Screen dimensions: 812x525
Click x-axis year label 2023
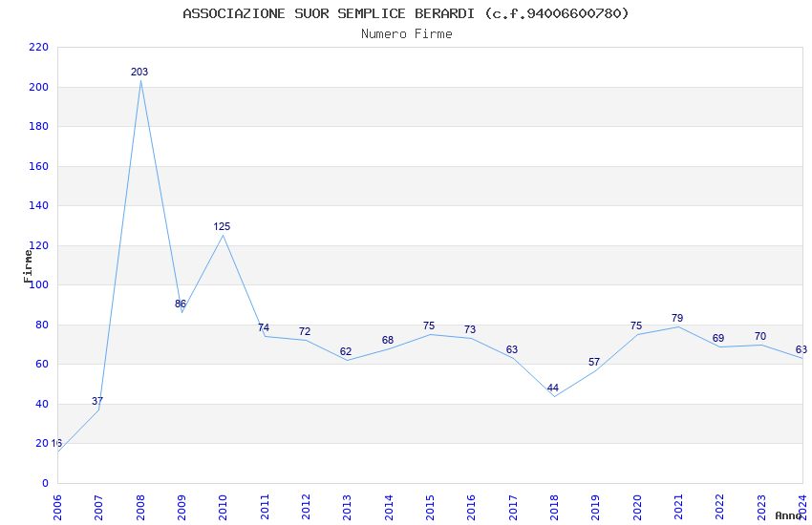click(x=761, y=507)
